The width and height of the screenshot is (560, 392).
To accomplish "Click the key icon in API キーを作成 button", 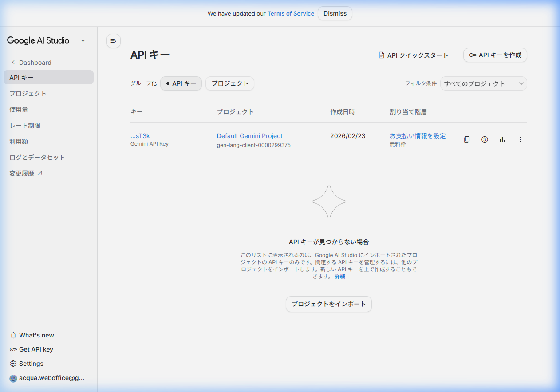I will pos(473,55).
